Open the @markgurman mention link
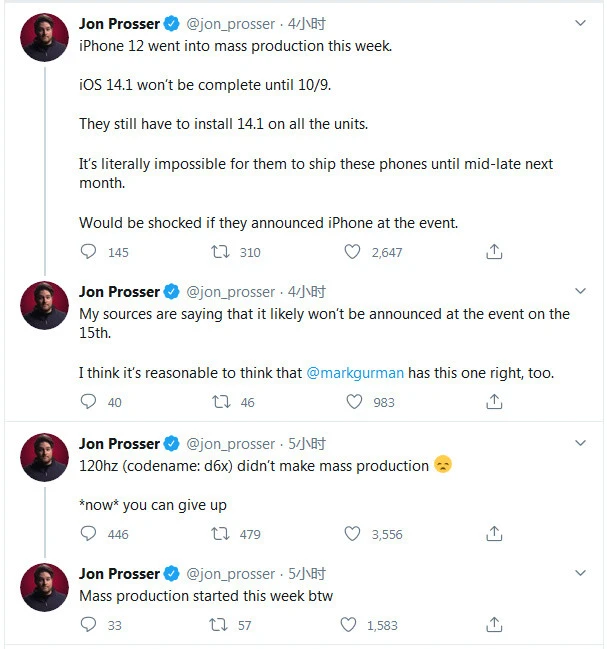This screenshot has height=649, width=607. pyautogui.click(x=355, y=373)
